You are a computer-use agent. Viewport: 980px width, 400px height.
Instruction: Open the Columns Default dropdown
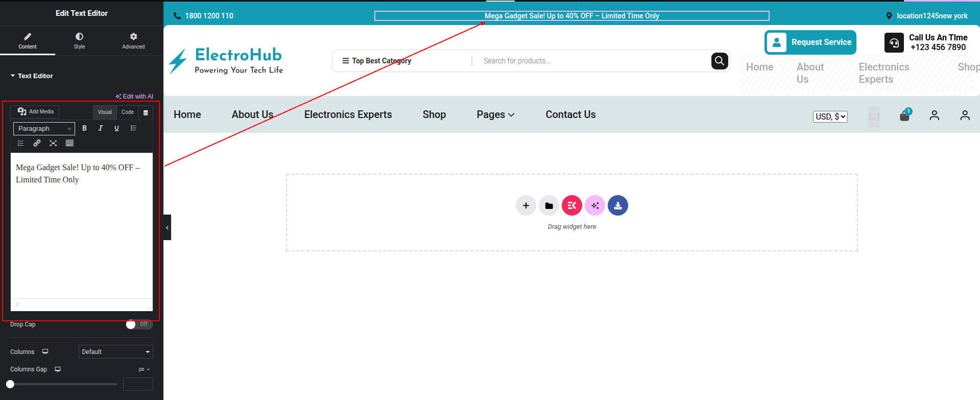point(116,351)
